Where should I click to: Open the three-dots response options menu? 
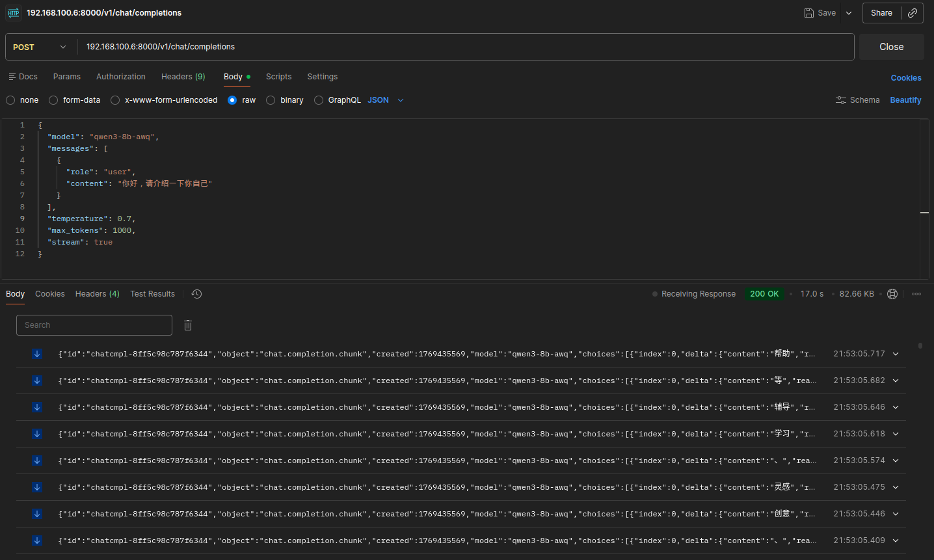(x=916, y=294)
